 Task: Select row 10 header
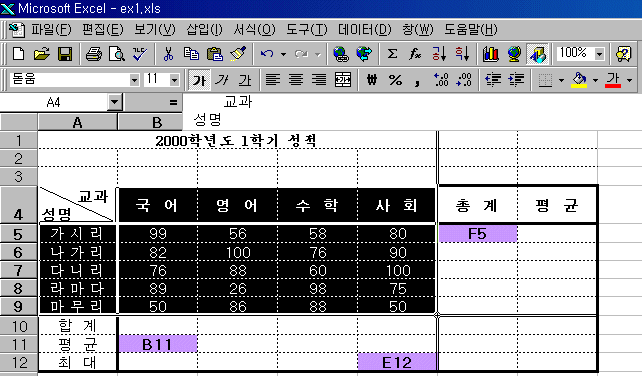(19, 326)
